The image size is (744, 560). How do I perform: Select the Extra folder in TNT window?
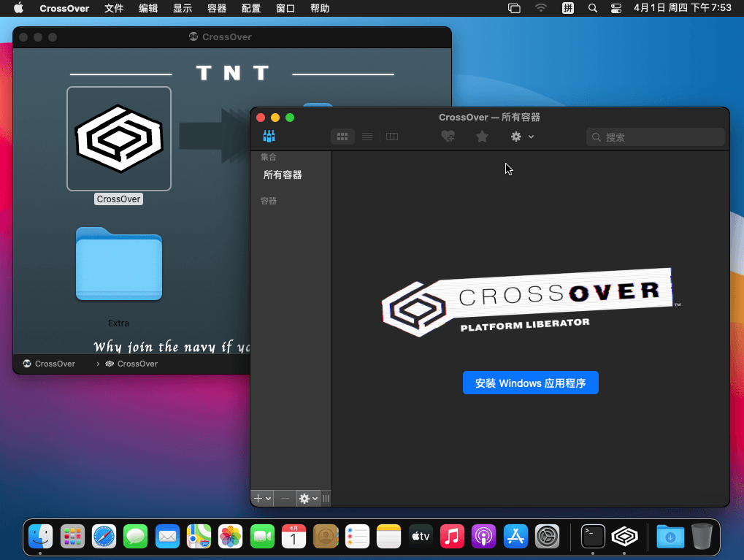point(119,264)
